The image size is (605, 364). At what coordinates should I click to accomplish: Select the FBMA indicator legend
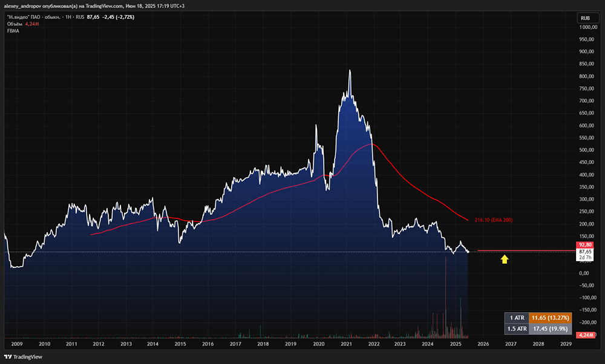click(13, 31)
